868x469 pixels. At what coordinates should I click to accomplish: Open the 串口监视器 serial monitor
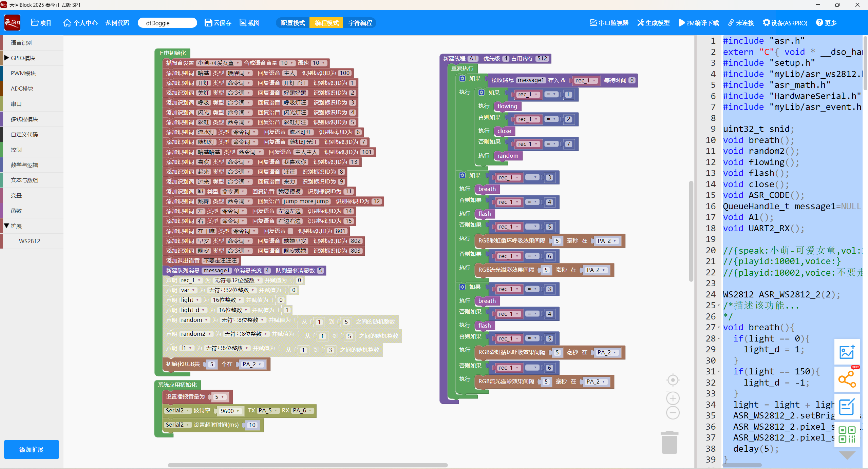point(609,23)
